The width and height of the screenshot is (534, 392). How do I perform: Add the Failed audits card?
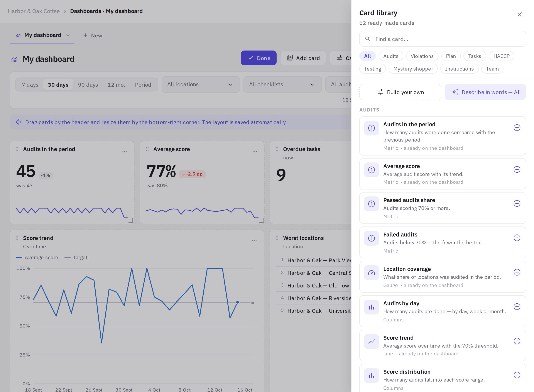[517, 238]
